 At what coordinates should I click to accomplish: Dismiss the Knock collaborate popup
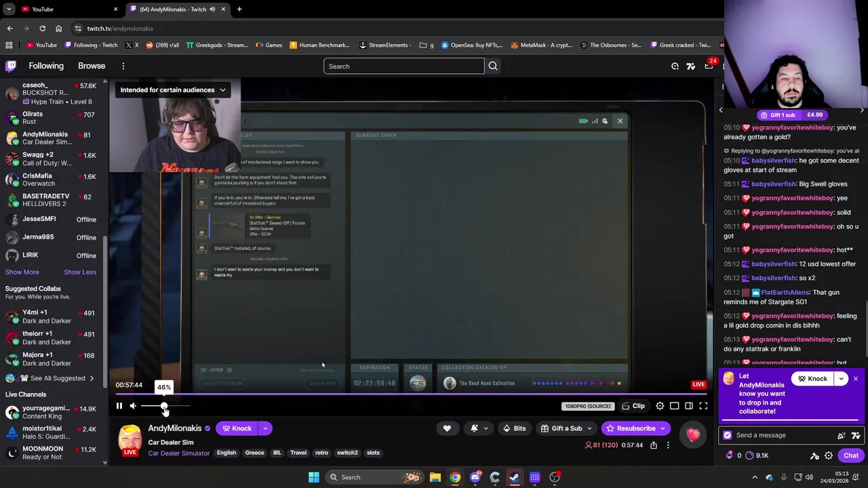856,379
